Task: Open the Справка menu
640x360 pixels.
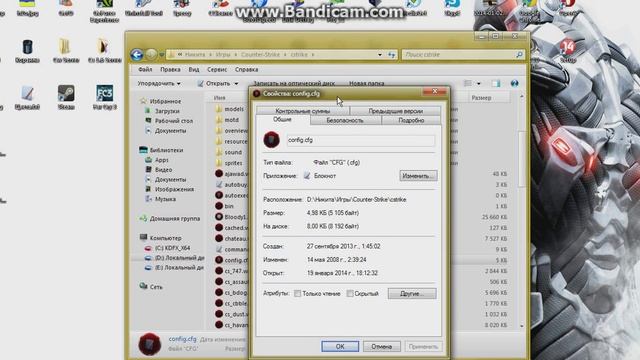Action: click(x=247, y=70)
